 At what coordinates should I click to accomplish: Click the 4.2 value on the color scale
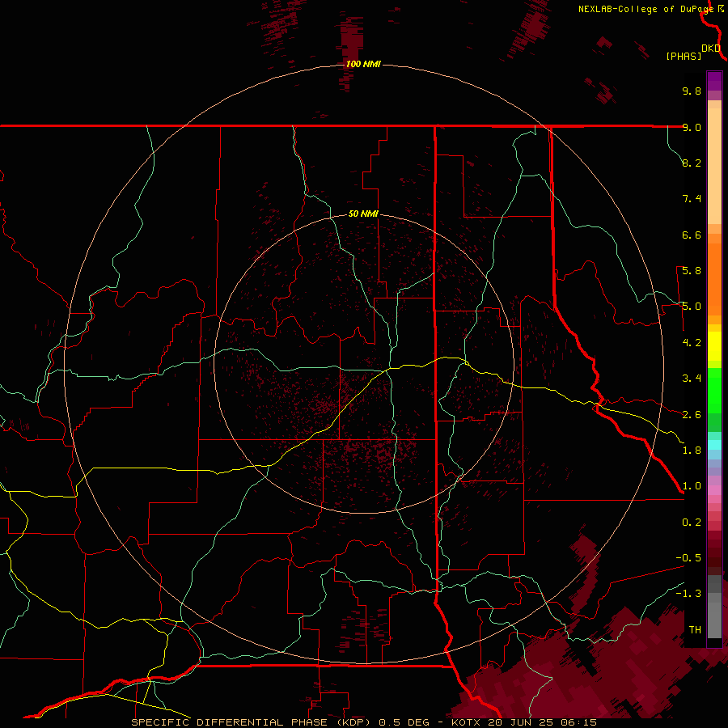coord(692,343)
